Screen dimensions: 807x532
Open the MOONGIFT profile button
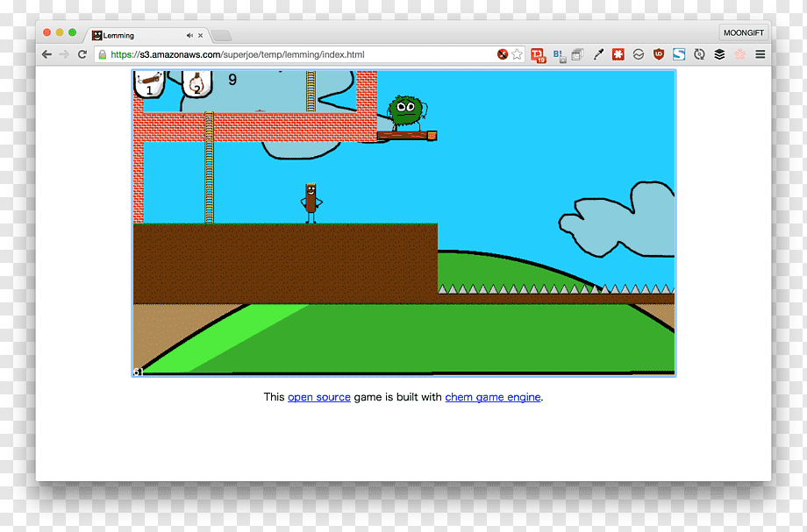click(x=743, y=33)
